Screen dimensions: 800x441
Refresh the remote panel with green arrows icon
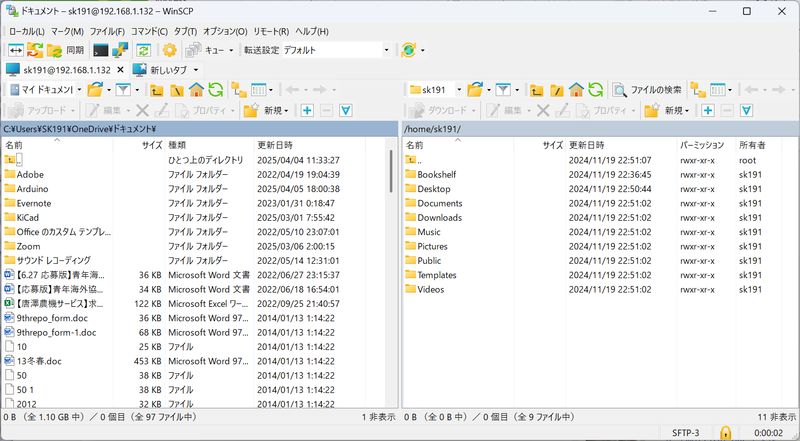tap(595, 90)
